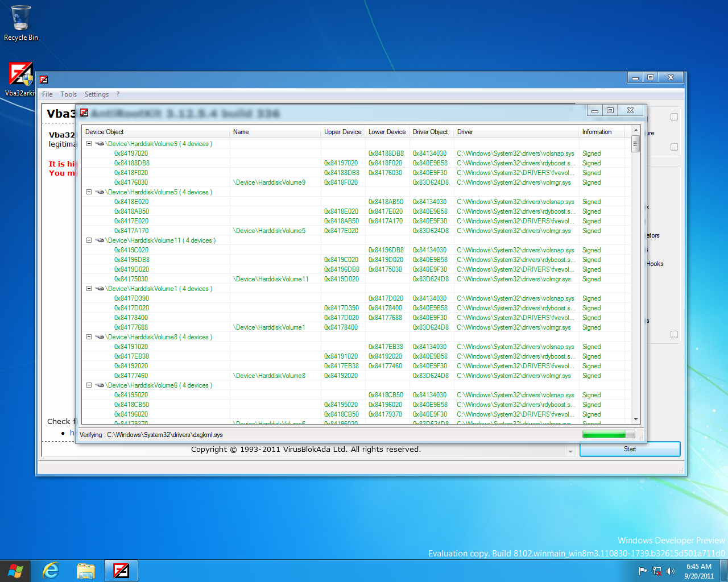Viewport: 728px width, 582px height.
Task: Click the Name cell '\Device\HarddiskVolume11'
Action: [271, 279]
